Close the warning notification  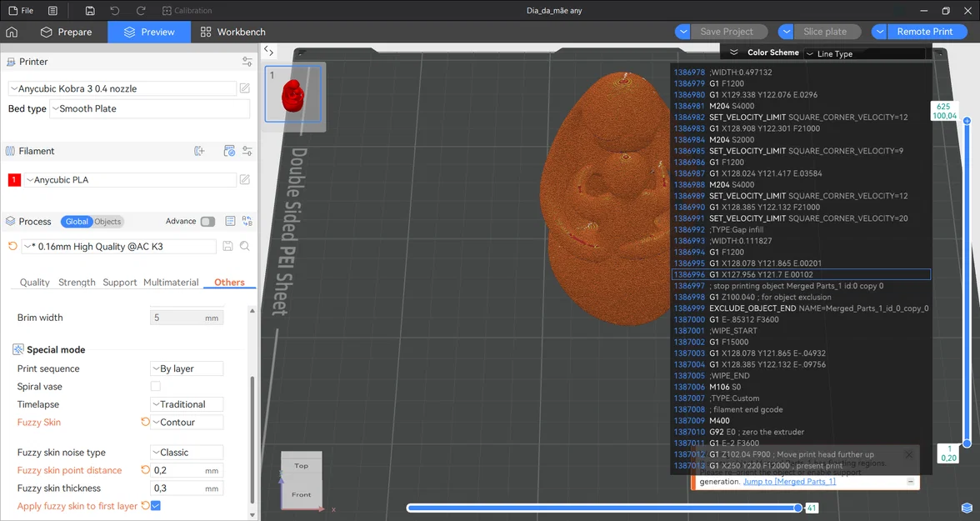click(x=908, y=454)
